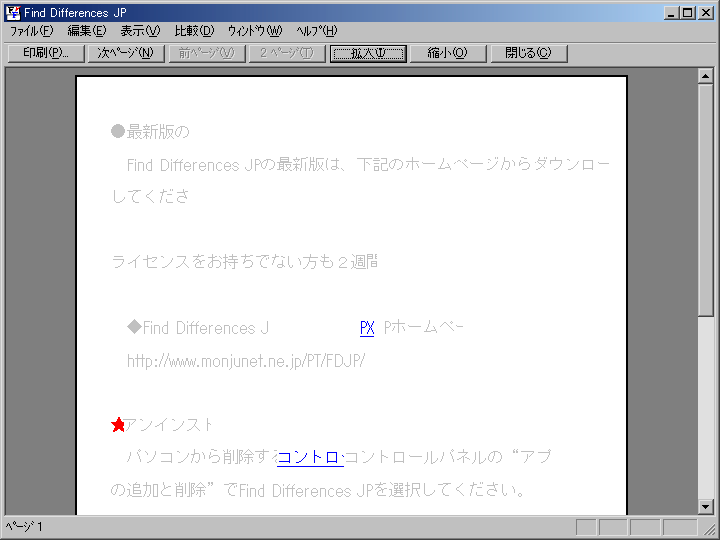Click the red star icon beside アンインスト

tap(118, 425)
